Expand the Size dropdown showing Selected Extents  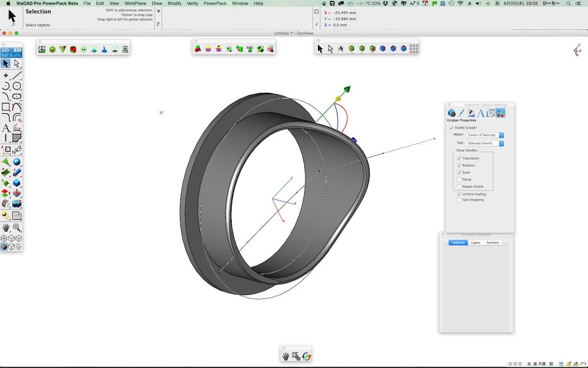click(485, 143)
